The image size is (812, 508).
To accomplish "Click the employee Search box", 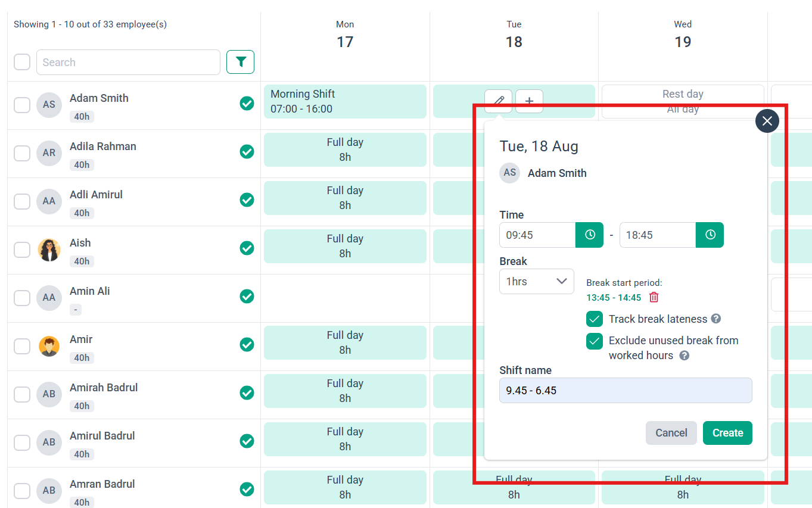I will [x=128, y=62].
